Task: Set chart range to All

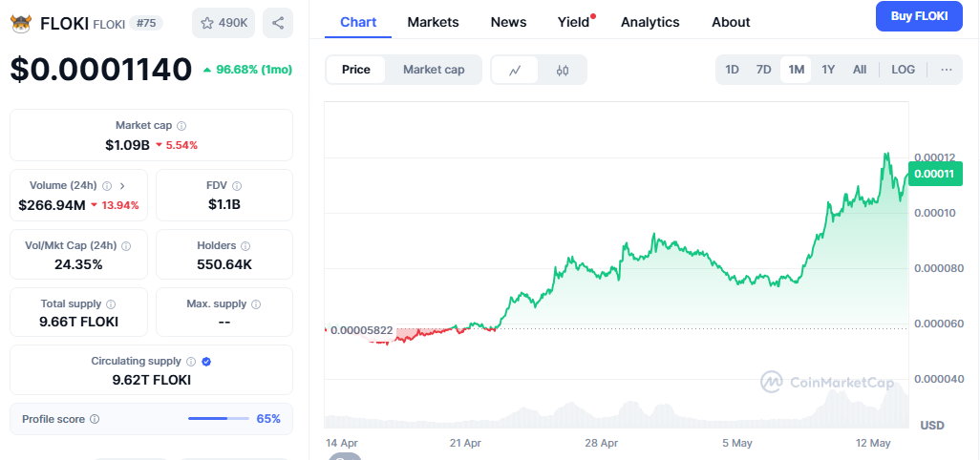Action: [x=860, y=70]
